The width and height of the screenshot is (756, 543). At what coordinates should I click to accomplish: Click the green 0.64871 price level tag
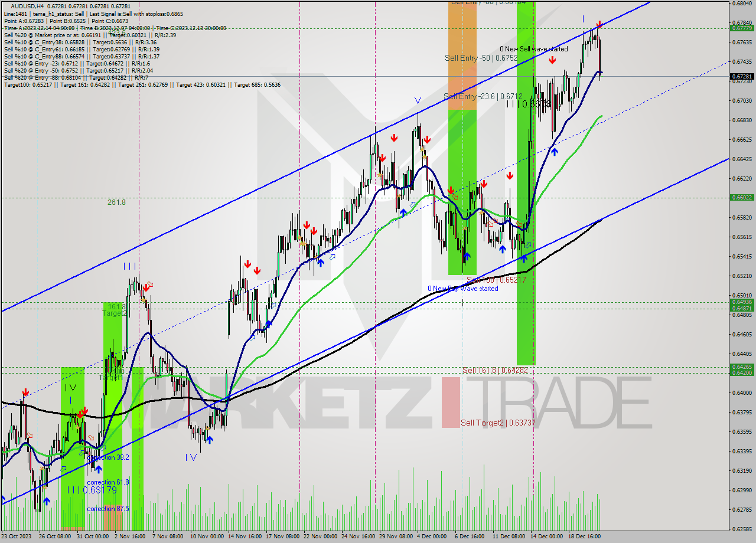coord(741,308)
